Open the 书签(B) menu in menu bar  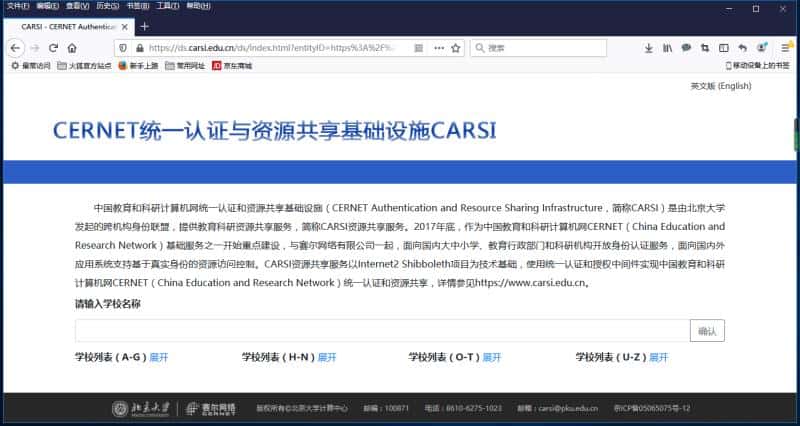pyautogui.click(x=137, y=6)
